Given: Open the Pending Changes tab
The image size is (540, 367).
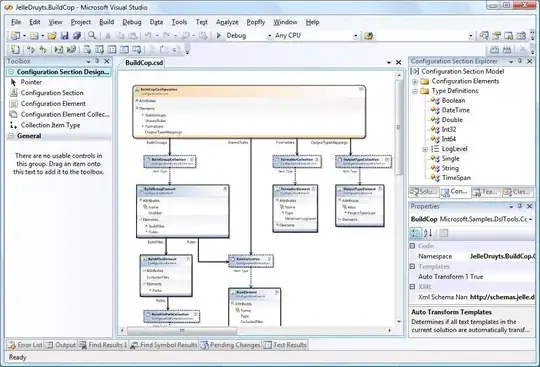Looking at the screenshot, I should pos(230,345).
